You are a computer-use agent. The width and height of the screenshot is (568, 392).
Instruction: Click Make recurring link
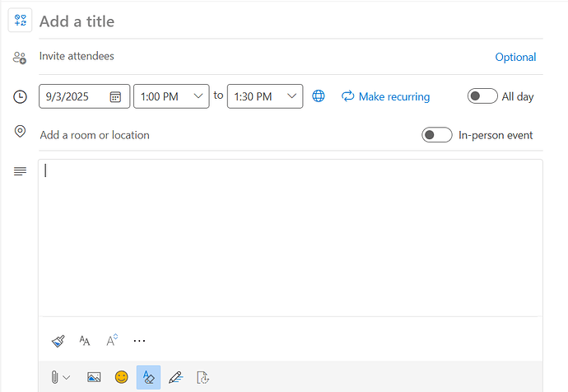385,96
